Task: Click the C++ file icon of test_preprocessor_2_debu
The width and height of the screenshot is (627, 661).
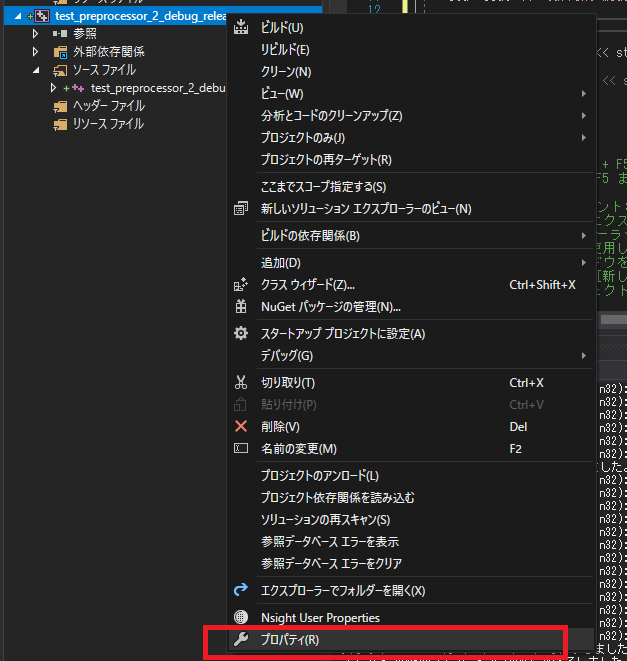Action: 78,88
